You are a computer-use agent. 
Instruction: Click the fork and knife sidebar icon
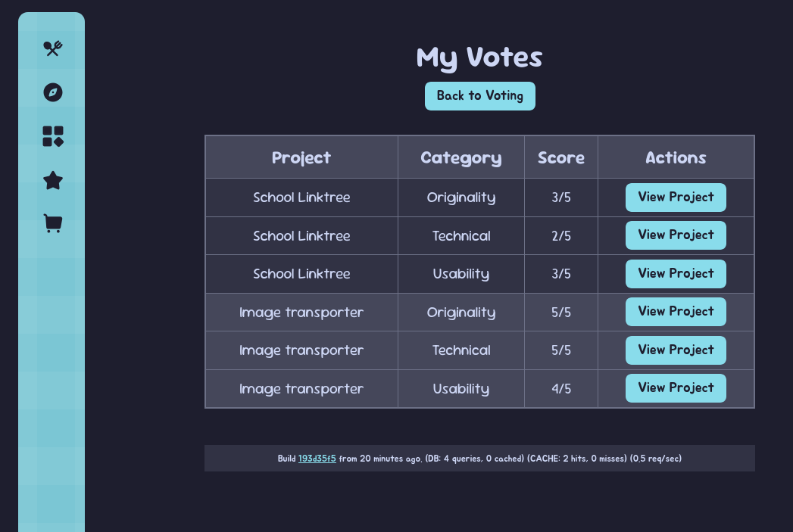coord(52,48)
